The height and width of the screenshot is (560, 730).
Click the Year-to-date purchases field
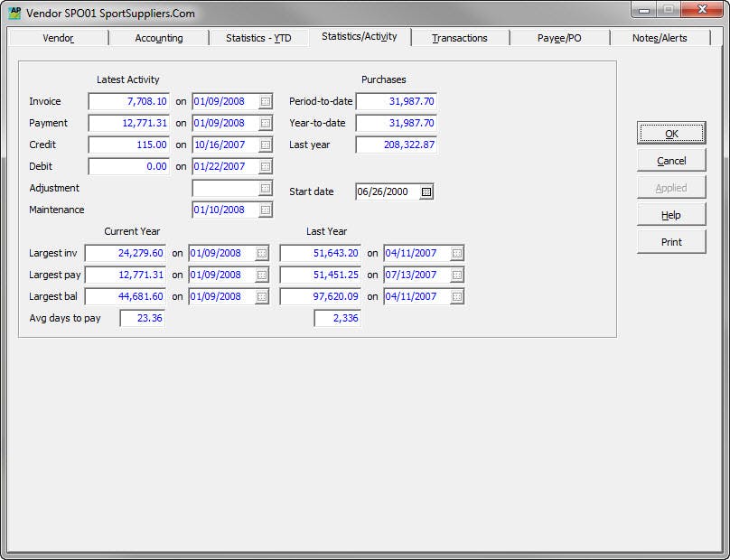pyautogui.click(x=397, y=124)
